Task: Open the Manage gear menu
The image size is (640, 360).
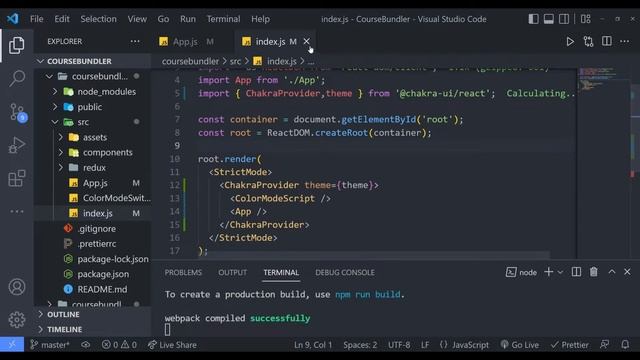Action: click(x=17, y=320)
